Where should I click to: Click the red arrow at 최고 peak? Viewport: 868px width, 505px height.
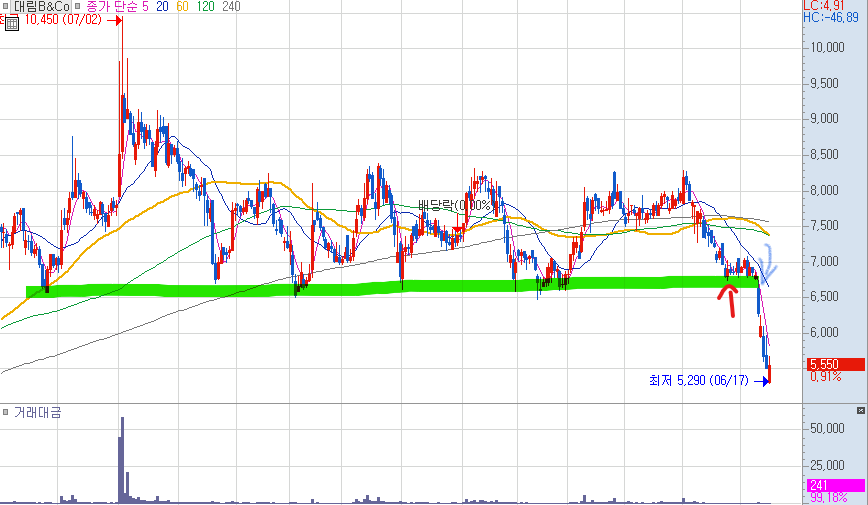[114, 21]
